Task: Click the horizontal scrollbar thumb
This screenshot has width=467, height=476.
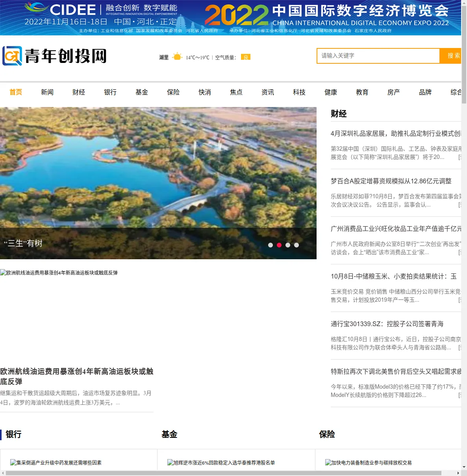Action: point(224,473)
